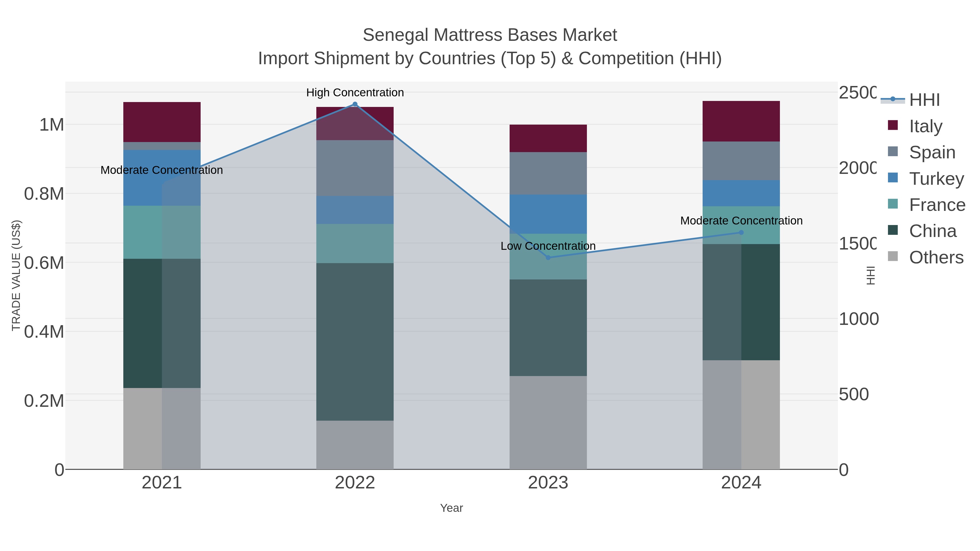Click the Senegal Mattress Bases Market title
The image size is (980, 551).
coord(490,35)
